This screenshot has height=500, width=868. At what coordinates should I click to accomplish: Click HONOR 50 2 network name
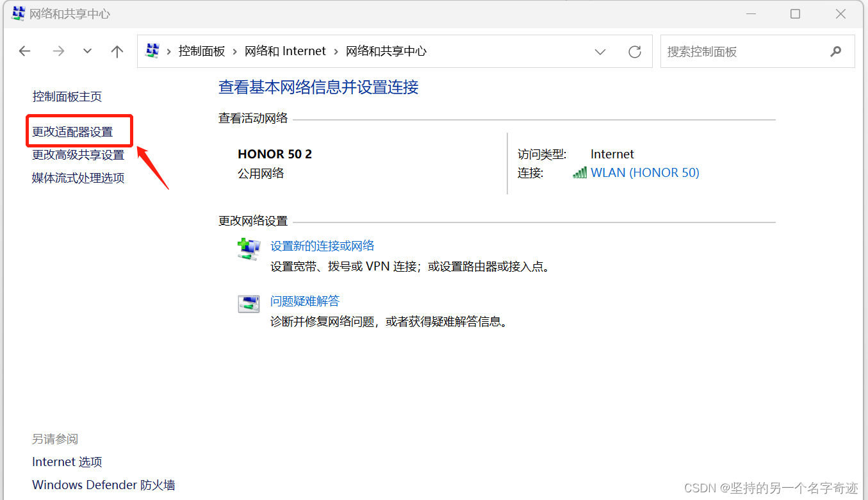tap(275, 154)
